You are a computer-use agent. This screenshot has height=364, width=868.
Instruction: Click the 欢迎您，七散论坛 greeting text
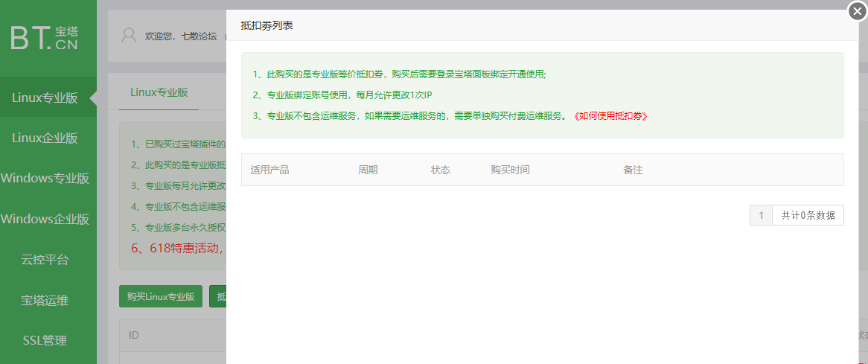coord(181,36)
